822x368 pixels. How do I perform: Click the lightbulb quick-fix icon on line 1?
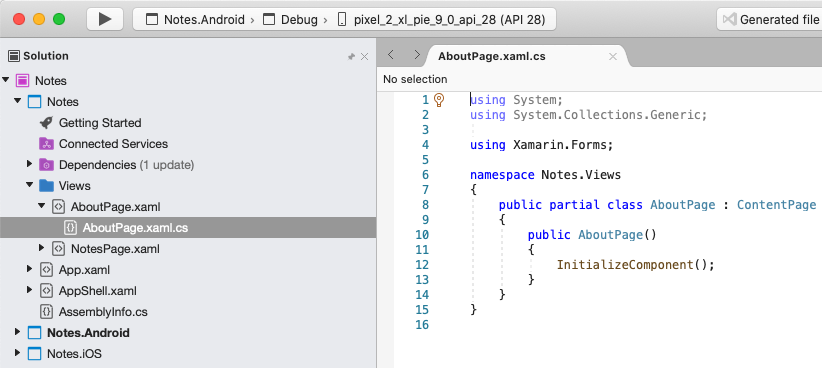[439, 100]
